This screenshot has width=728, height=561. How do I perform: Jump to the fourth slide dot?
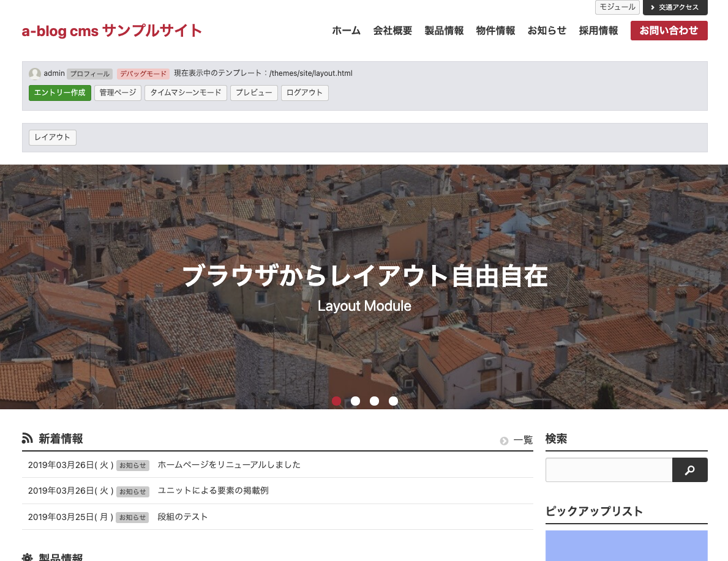click(393, 401)
